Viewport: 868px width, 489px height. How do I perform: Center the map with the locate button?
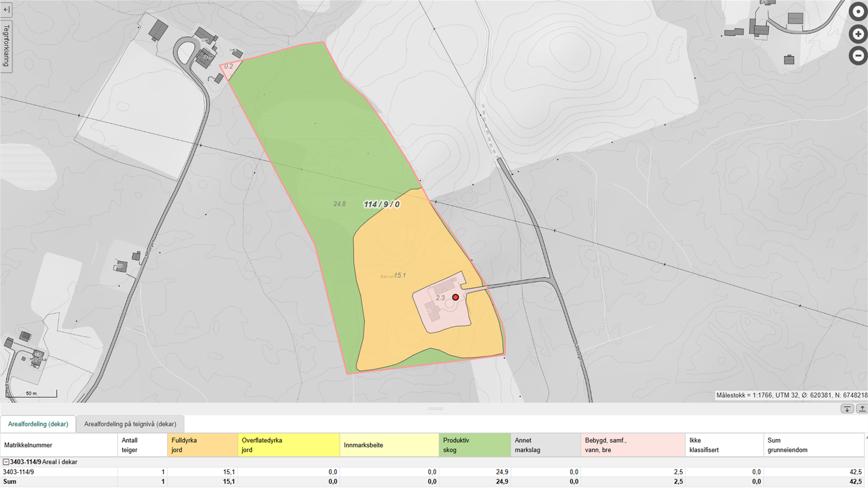click(x=858, y=11)
